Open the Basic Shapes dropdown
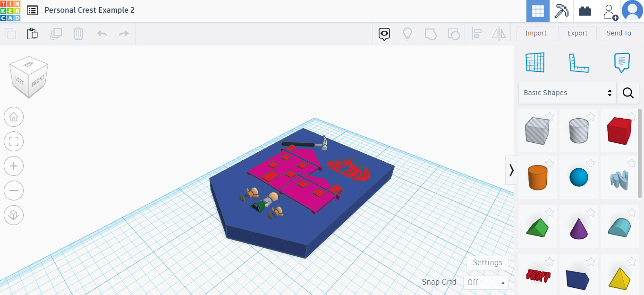The width and height of the screenshot is (644, 295). click(567, 93)
